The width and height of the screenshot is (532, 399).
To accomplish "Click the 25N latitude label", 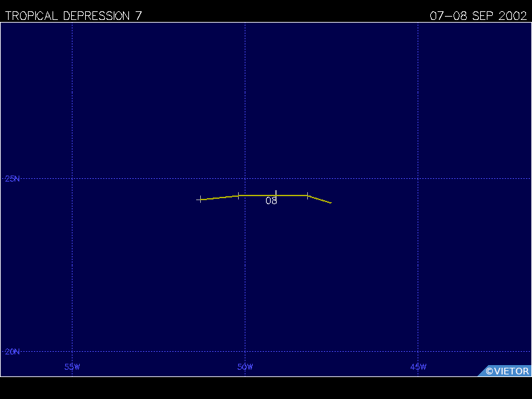I will pos(12,179).
